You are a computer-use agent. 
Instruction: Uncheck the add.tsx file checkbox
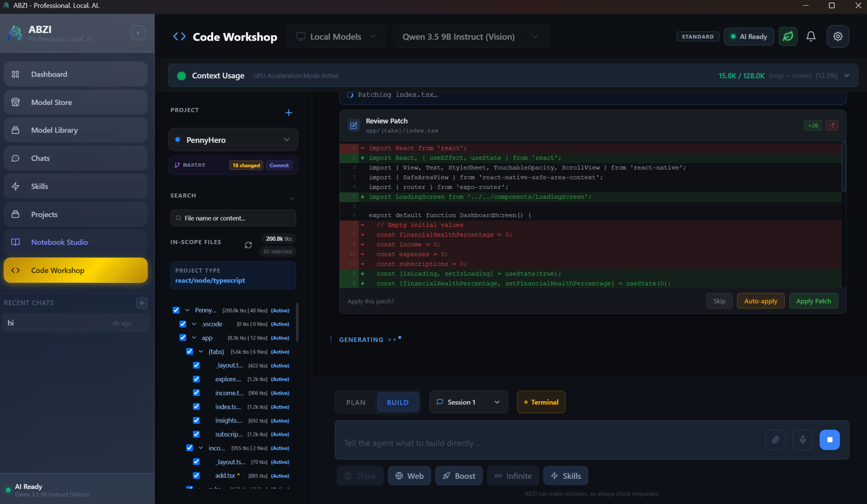(x=196, y=476)
